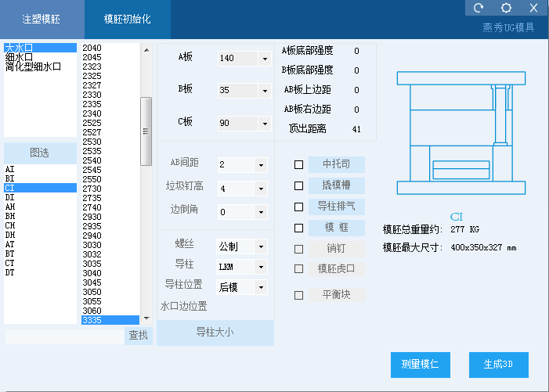
Task: Click the refresh icon in title bar
Action: click(x=479, y=8)
